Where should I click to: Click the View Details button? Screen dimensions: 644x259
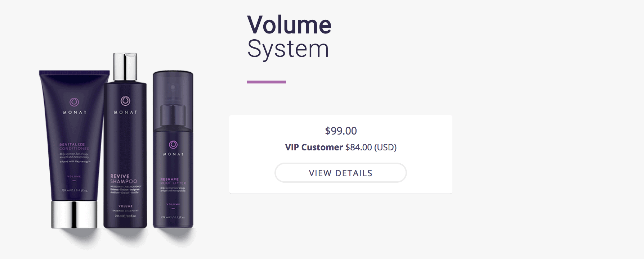coord(340,173)
